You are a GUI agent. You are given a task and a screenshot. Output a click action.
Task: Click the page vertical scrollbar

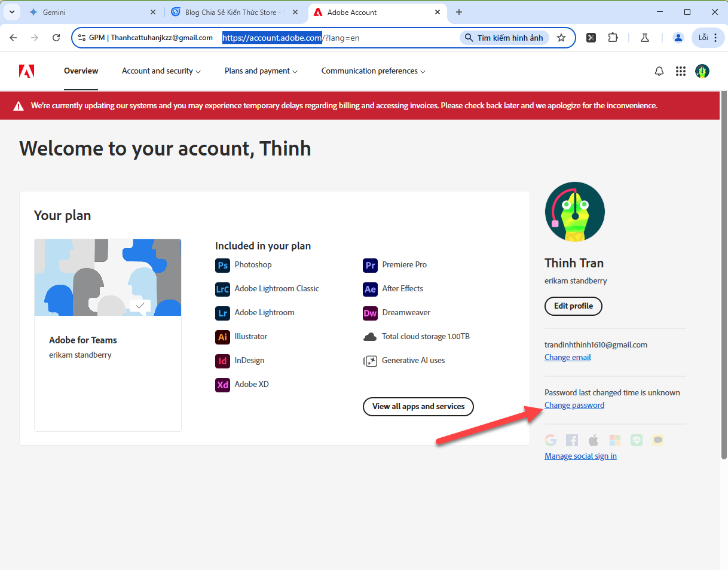[x=724, y=275]
